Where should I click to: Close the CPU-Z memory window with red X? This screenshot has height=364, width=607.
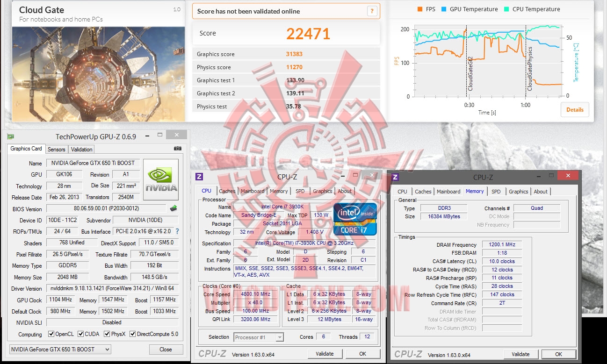tap(568, 176)
